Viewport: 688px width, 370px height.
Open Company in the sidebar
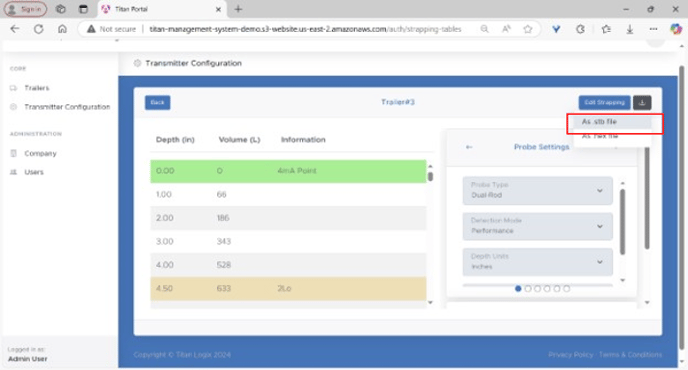click(x=40, y=153)
